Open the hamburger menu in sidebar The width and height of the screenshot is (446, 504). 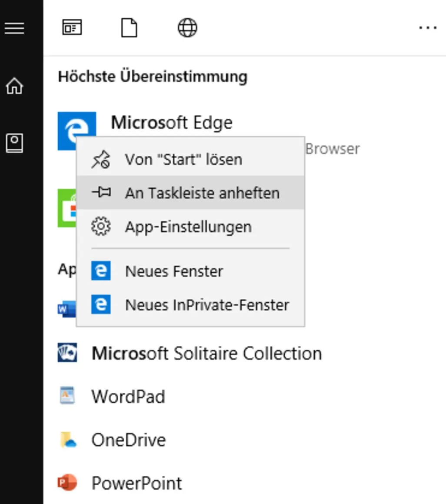pos(14,28)
